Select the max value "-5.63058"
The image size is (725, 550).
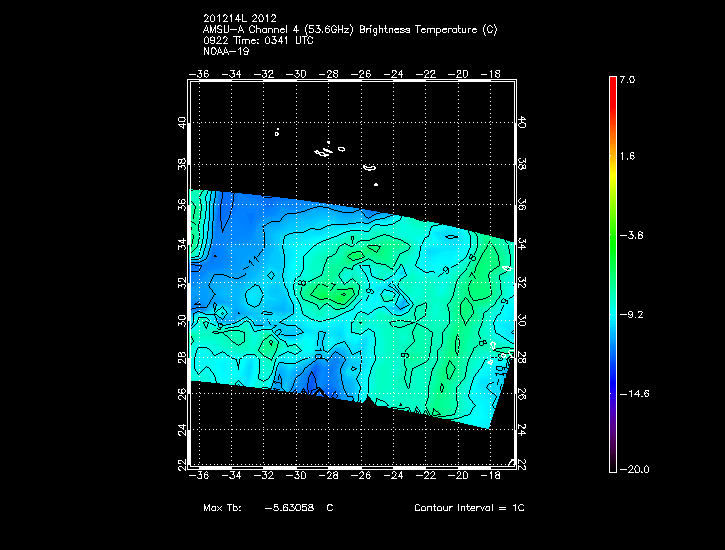pos(289,508)
